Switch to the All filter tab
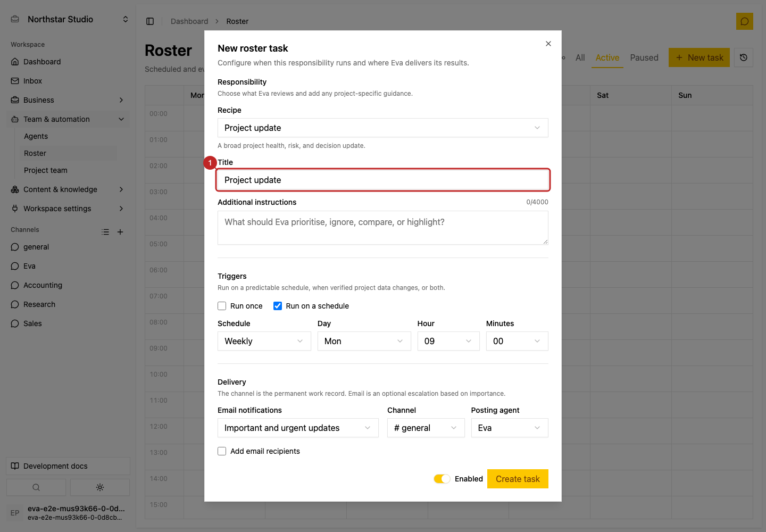 pos(580,57)
